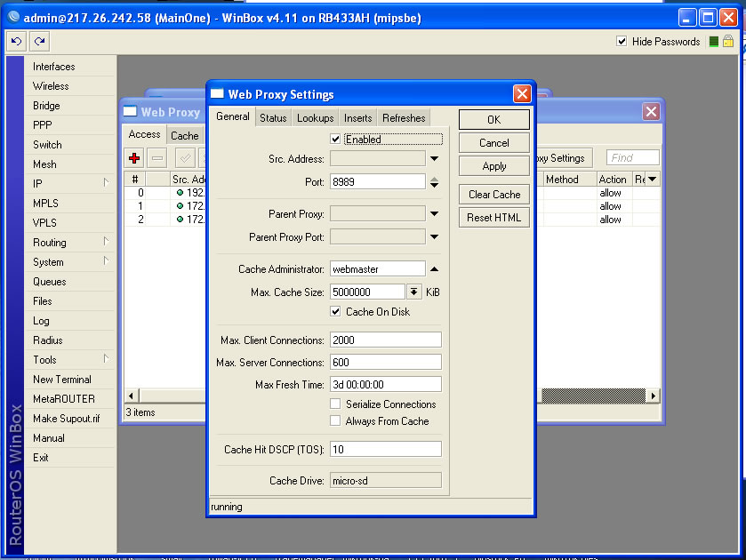The width and height of the screenshot is (746, 560).
Task: Switch to the Refreshes tab
Action: 404,118
